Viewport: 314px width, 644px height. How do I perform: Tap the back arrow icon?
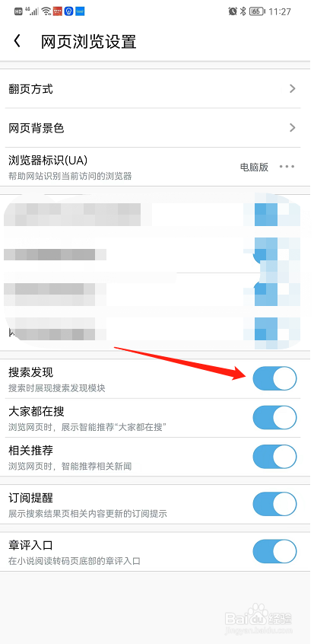(x=17, y=41)
